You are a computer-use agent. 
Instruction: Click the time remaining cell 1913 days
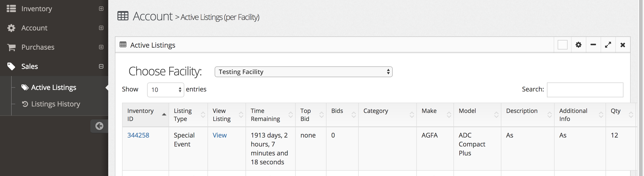(x=271, y=148)
